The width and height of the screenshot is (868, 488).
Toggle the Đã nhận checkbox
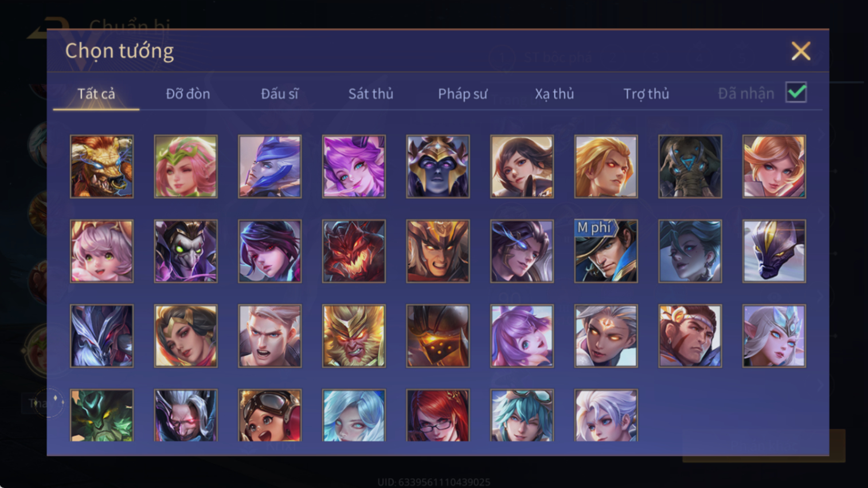pyautogui.click(x=796, y=93)
